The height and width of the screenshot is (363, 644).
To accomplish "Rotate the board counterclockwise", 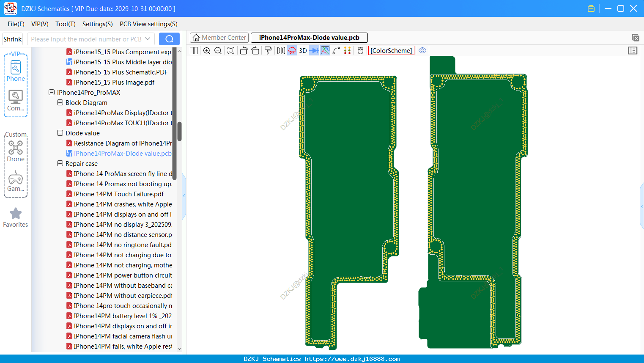I will (244, 51).
